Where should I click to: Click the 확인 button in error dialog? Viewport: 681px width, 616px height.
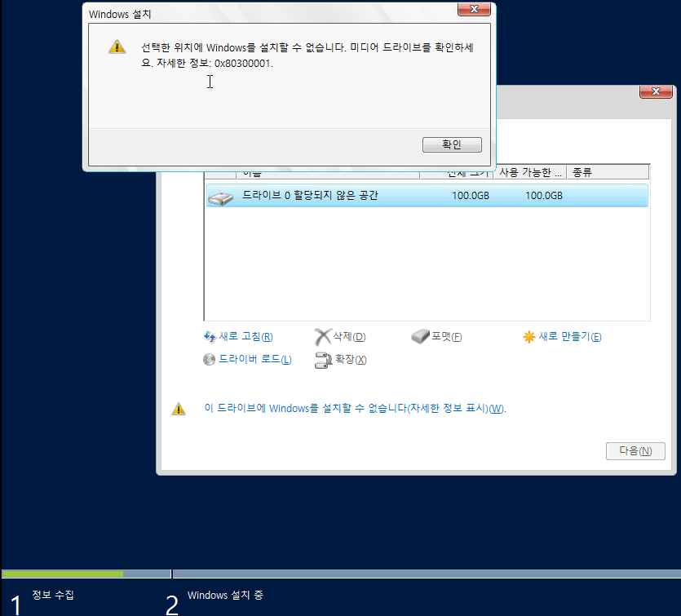pyautogui.click(x=452, y=144)
